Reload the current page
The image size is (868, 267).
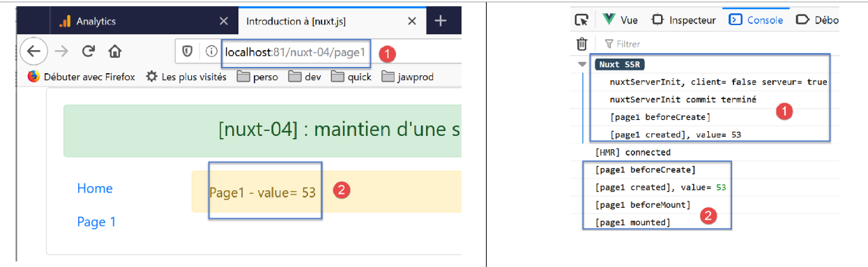click(x=89, y=51)
